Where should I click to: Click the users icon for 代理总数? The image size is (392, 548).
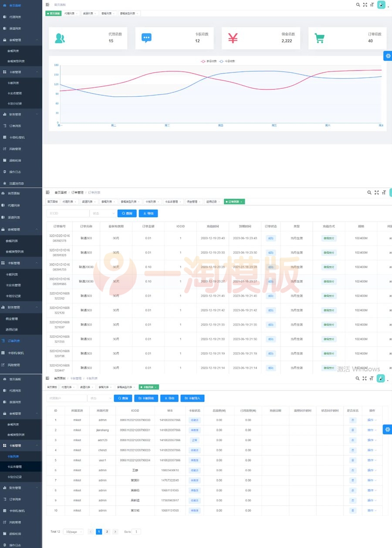60,38
